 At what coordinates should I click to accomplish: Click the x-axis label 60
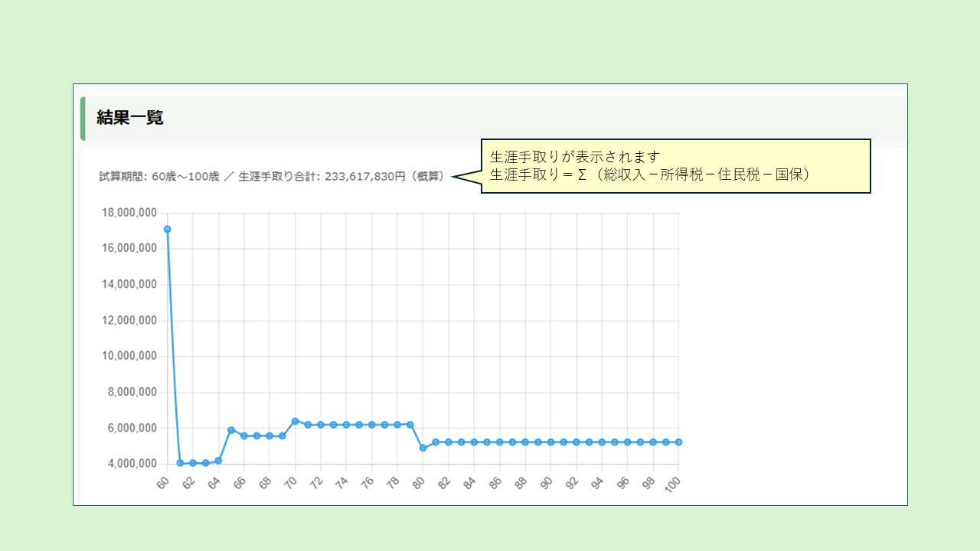(163, 483)
